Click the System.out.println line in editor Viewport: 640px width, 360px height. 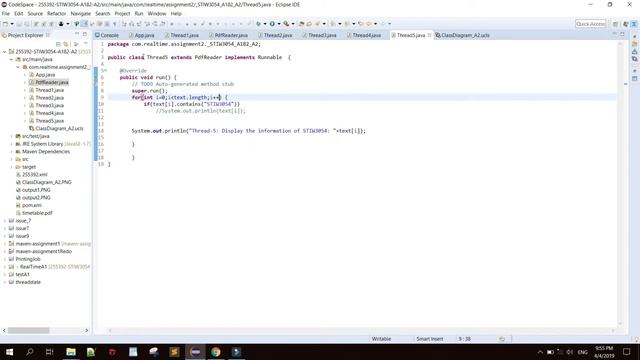point(249,131)
